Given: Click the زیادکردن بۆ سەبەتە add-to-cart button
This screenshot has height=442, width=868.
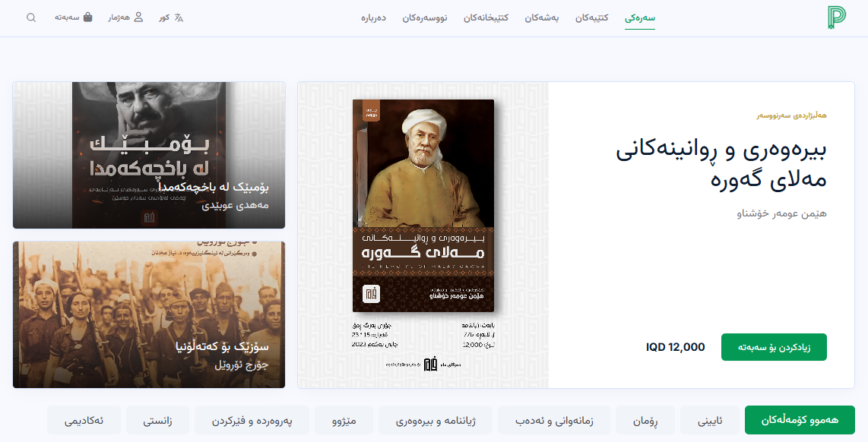Looking at the screenshot, I should [774, 347].
